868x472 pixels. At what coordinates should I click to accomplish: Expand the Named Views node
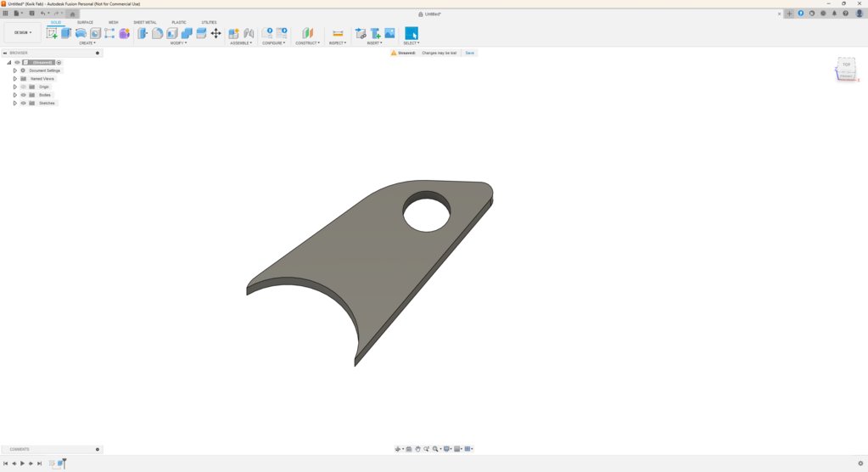click(15, 79)
